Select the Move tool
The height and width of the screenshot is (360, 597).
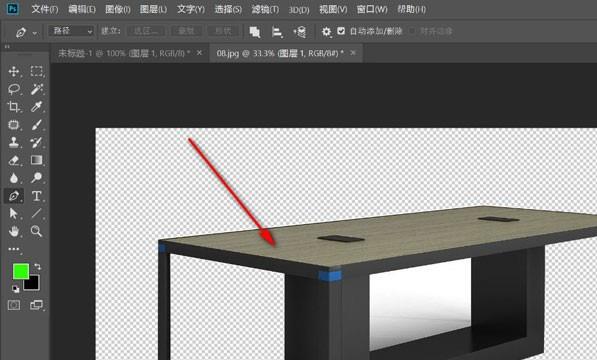pos(14,72)
